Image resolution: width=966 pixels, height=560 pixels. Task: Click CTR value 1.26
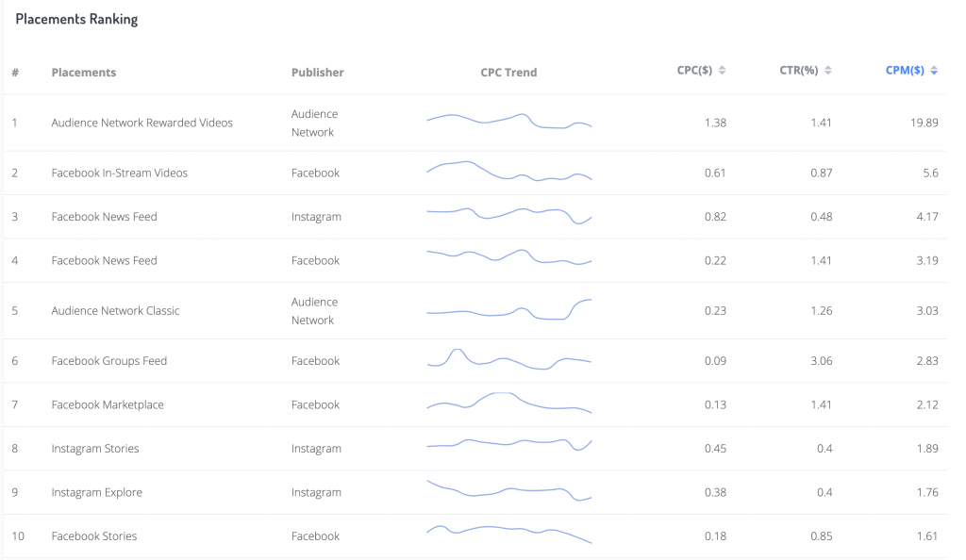point(822,311)
